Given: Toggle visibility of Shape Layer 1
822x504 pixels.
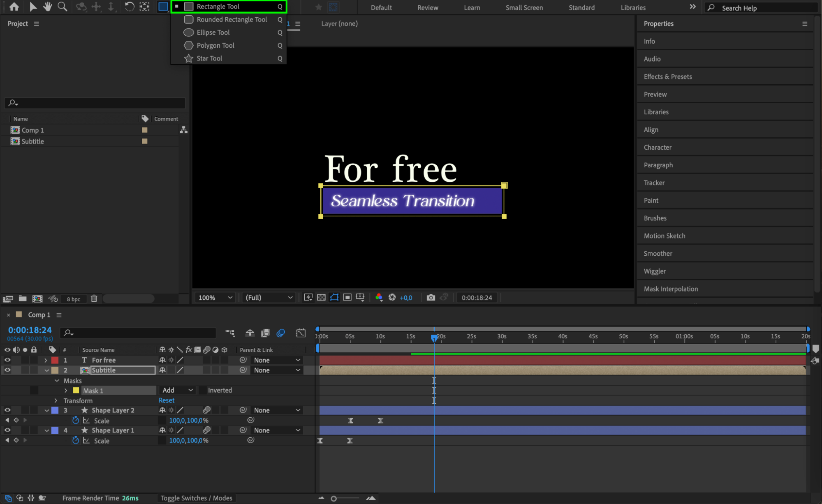Looking at the screenshot, I should 7,430.
